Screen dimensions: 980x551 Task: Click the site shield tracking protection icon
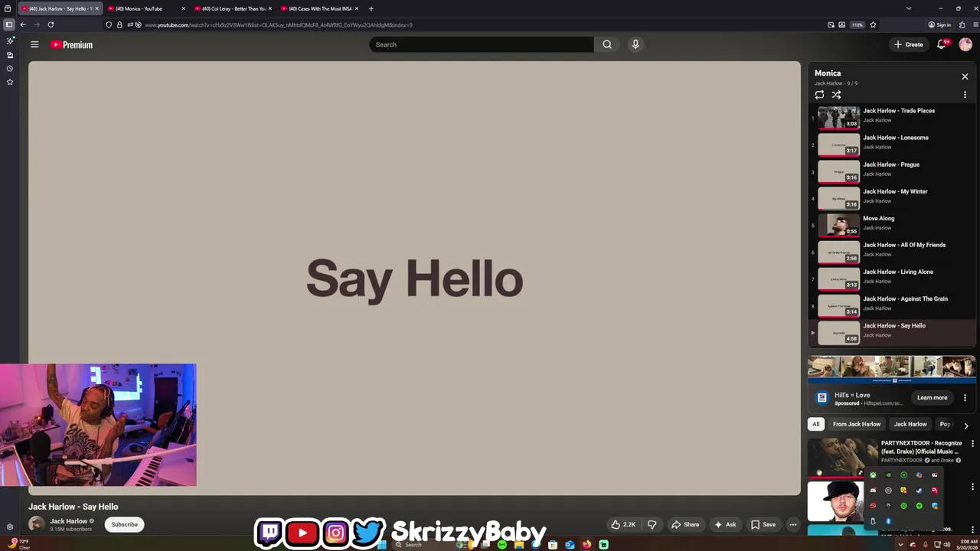pyautogui.click(x=109, y=24)
